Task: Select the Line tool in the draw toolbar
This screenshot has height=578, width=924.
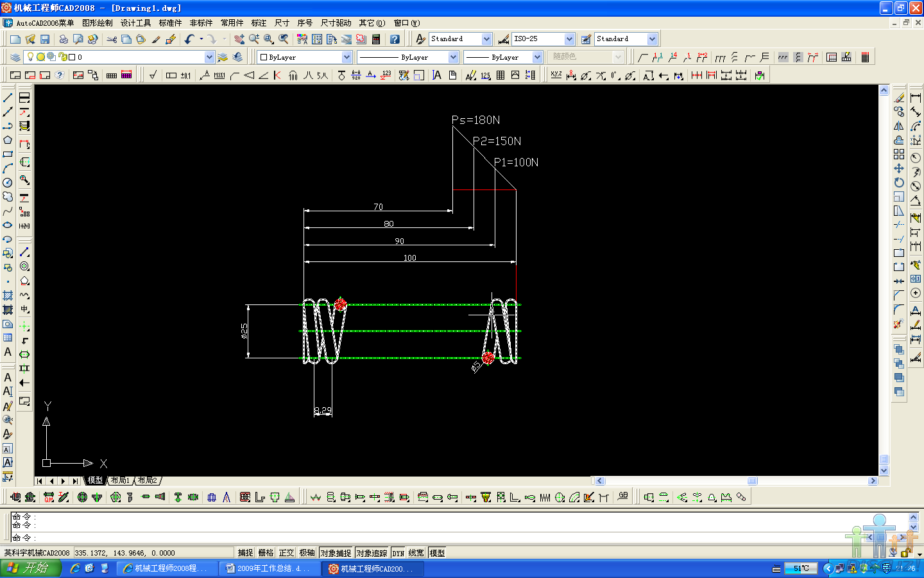Action: tap(8, 98)
